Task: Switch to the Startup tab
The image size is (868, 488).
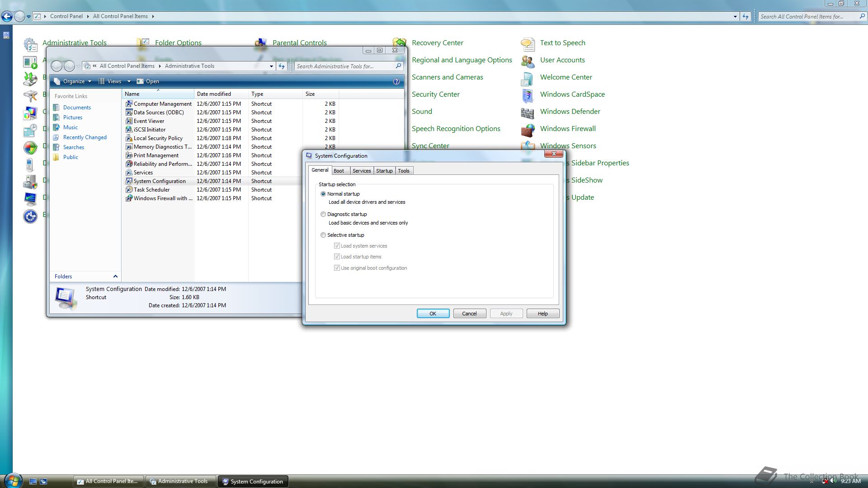Action: (x=384, y=171)
